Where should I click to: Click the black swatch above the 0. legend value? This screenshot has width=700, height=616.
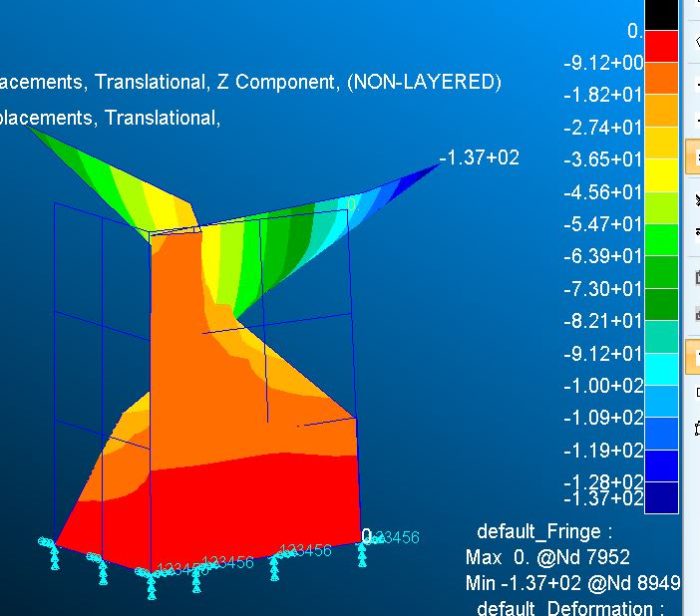661,15
